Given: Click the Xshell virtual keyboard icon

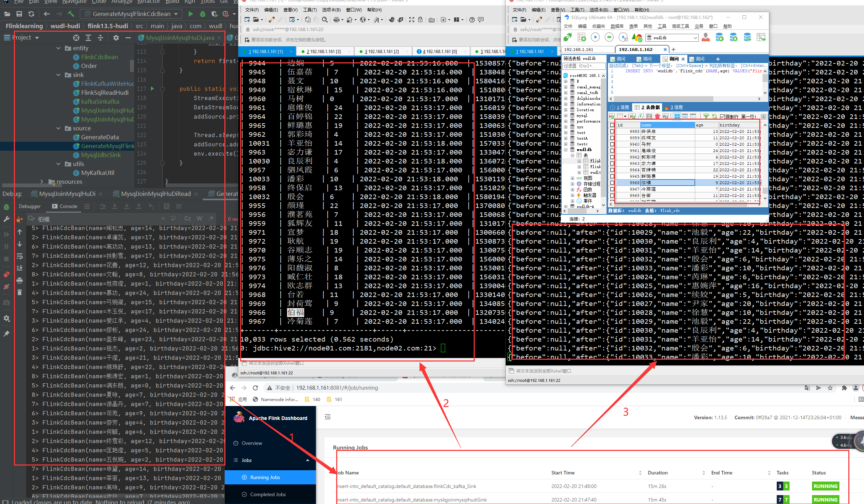Looking at the screenshot, I should (432, 20).
